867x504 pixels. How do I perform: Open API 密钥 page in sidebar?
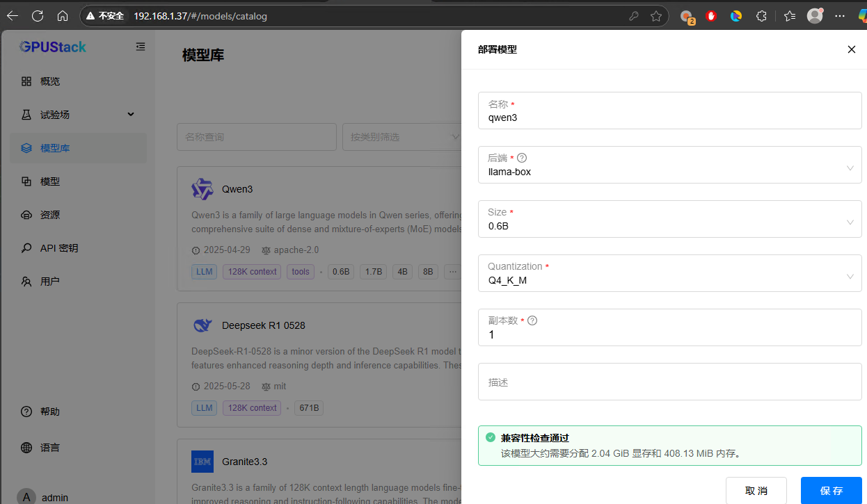pyautogui.click(x=78, y=248)
